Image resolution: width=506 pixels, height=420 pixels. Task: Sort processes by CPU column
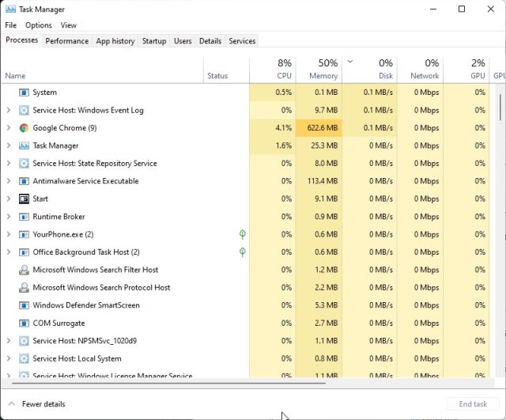[x=272, y=70]
